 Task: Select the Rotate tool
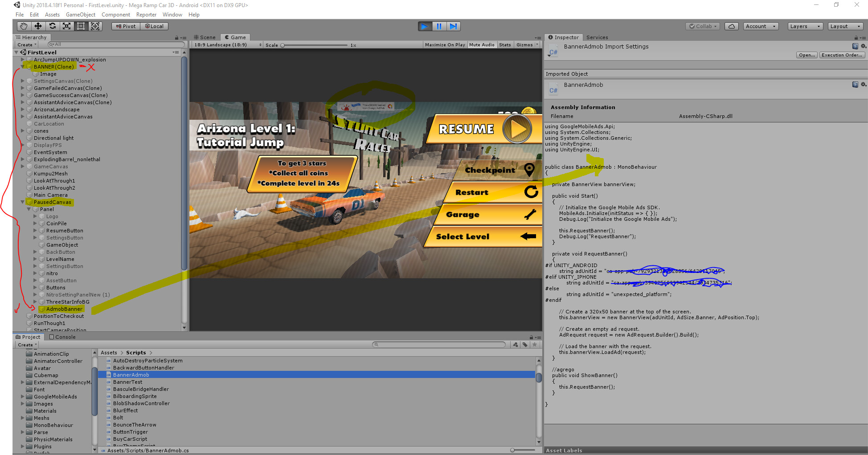point(52,26)
